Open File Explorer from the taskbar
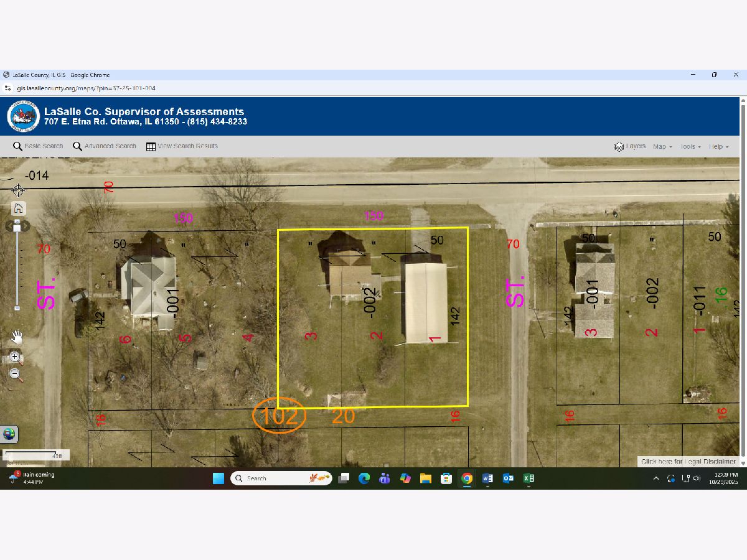 [x=426, y=478]
